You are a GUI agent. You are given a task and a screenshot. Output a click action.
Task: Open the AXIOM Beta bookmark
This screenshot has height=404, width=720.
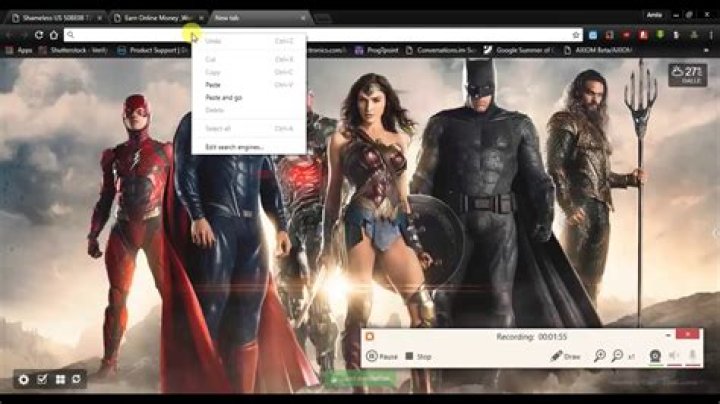click(597, 50)
